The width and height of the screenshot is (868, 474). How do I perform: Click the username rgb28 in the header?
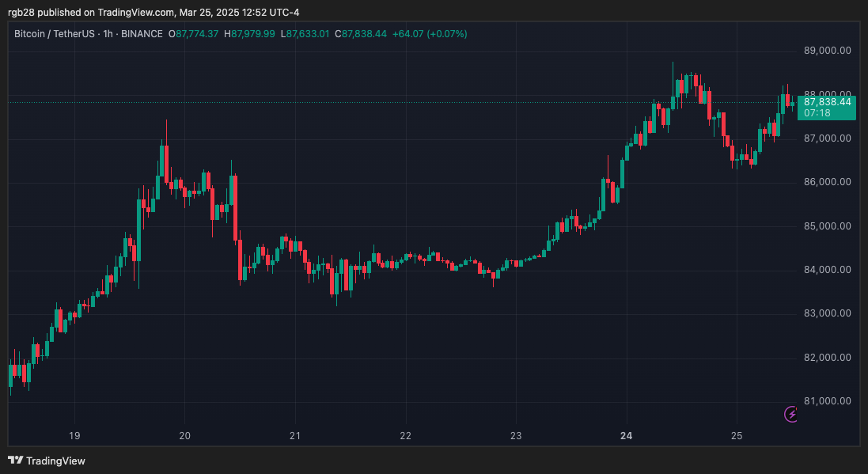(x=20, y=12)
